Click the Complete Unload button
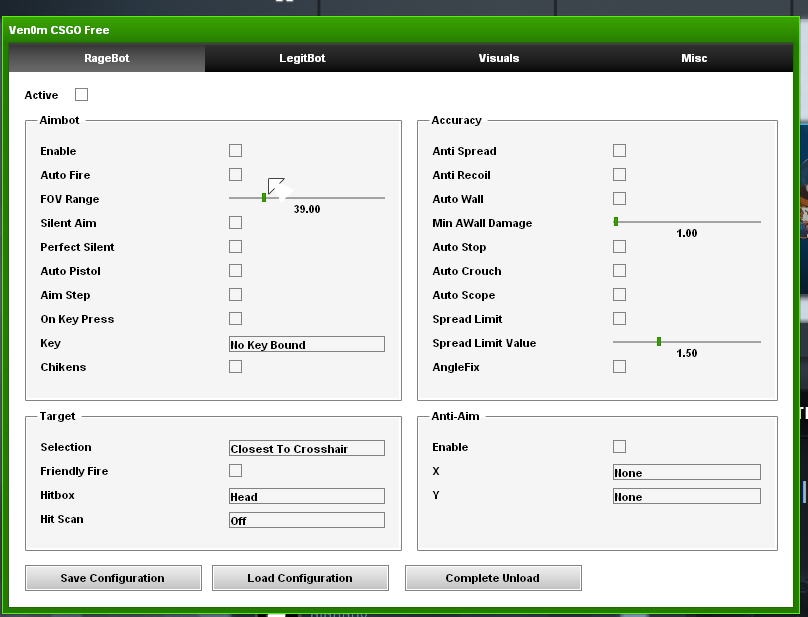This screenshot has height=617, width=808. pyautogui.click(x=493, y=578)
